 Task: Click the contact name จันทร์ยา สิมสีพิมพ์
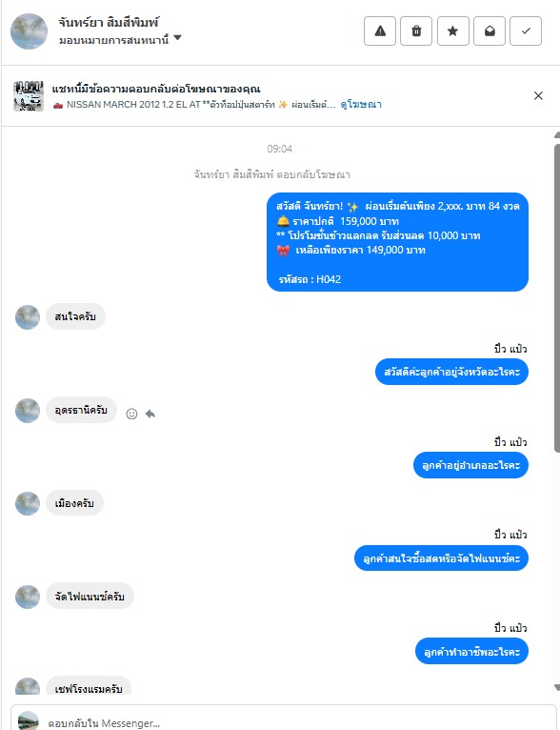pos(109,22)
